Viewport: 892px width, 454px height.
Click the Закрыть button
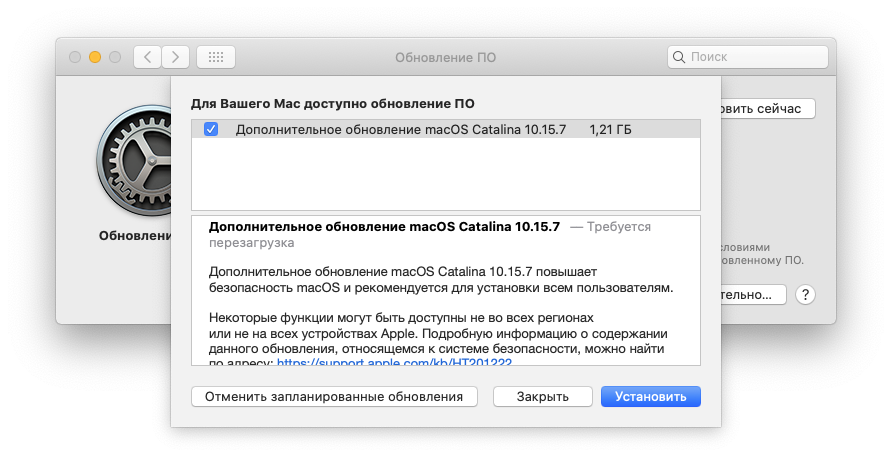point(543,397)
